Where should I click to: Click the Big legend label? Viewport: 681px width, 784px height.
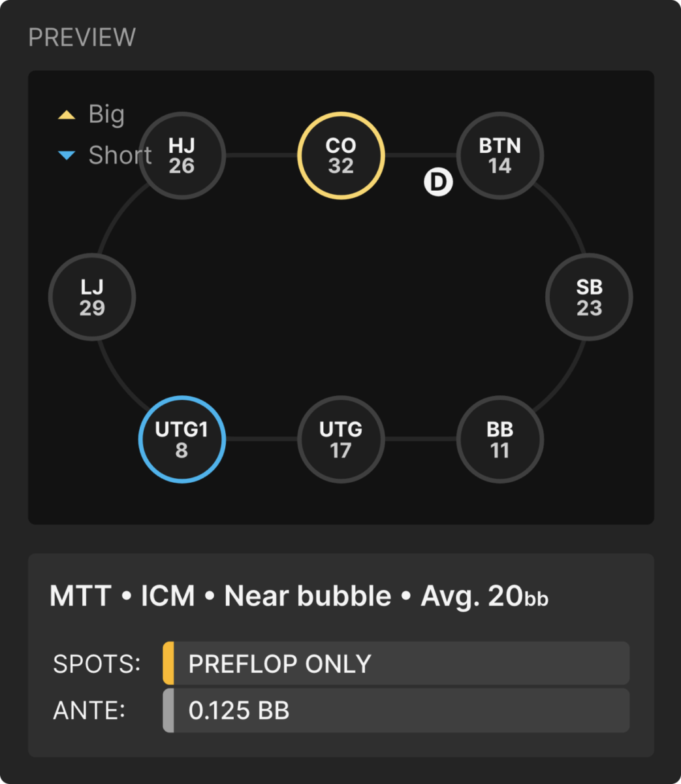106,114
